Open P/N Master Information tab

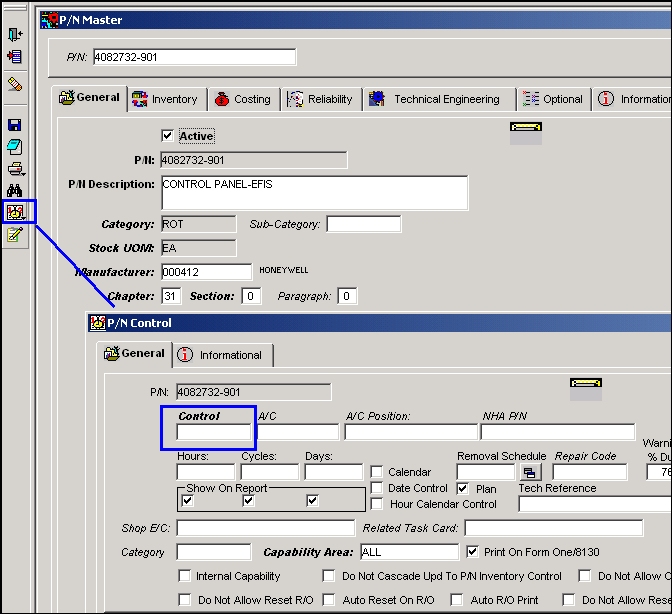633,99
